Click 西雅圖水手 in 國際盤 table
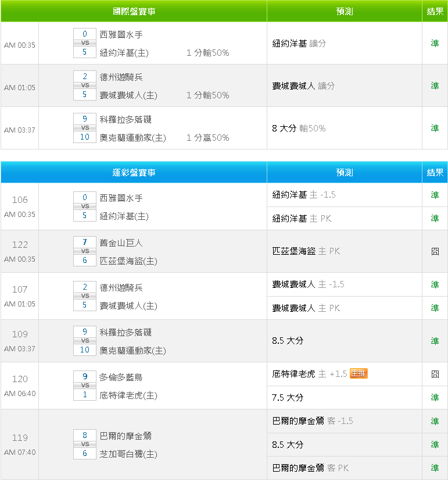The image size is (448, 481). tap(121, 35)
